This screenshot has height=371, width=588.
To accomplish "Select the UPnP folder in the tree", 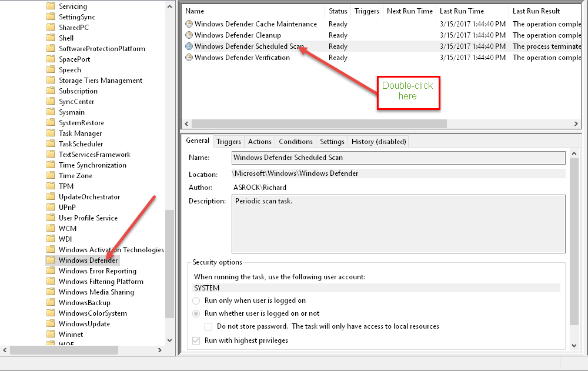I will pyautogui.click(x=67, y=207).
